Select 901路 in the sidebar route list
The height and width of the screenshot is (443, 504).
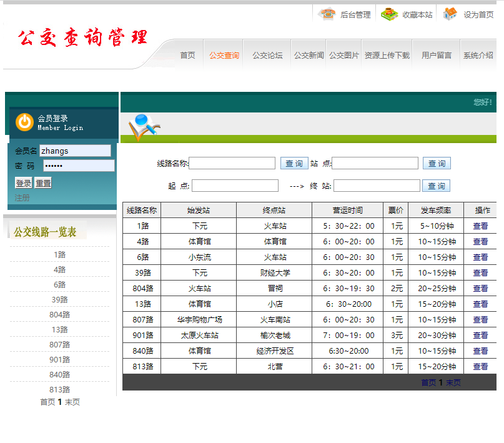[x=60, y=360]
